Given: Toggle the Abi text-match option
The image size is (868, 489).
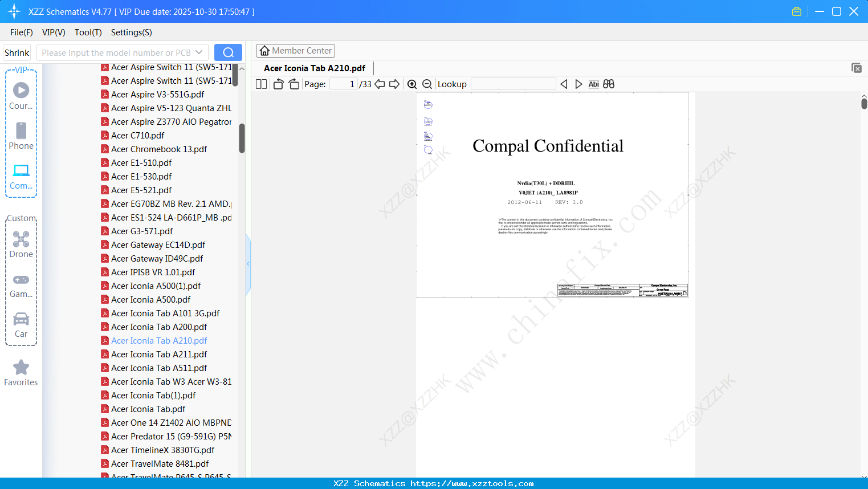Looking at the screenshot, I should (593, 84).
